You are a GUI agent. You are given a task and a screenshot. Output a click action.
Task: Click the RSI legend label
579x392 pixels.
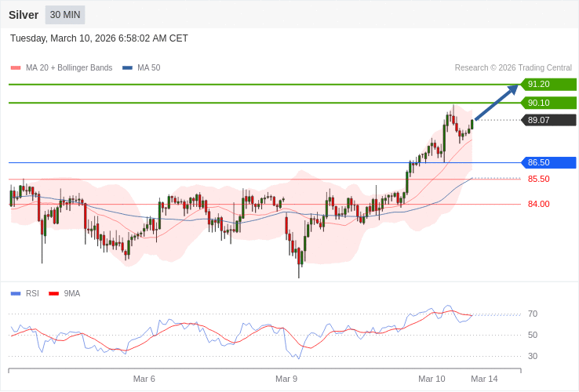click(32, 294)
